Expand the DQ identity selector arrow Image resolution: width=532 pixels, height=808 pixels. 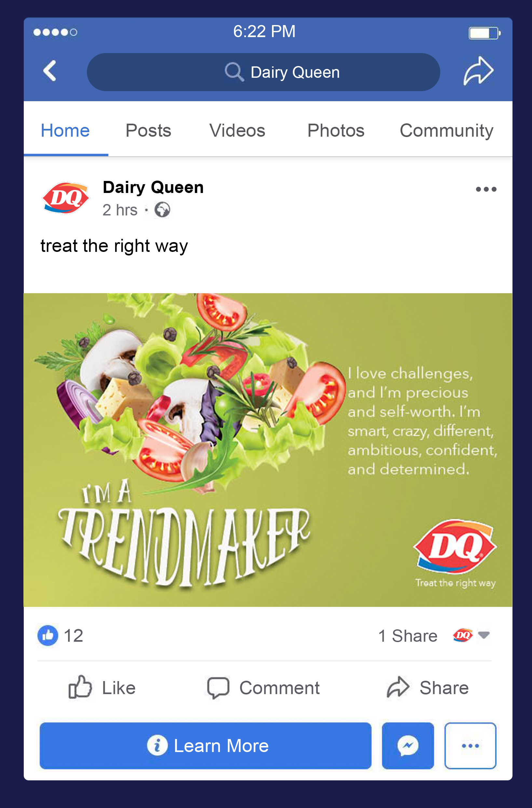click(x=484, y=635)
